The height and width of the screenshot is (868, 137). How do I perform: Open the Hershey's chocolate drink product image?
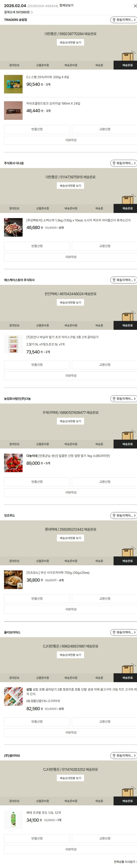13,111
